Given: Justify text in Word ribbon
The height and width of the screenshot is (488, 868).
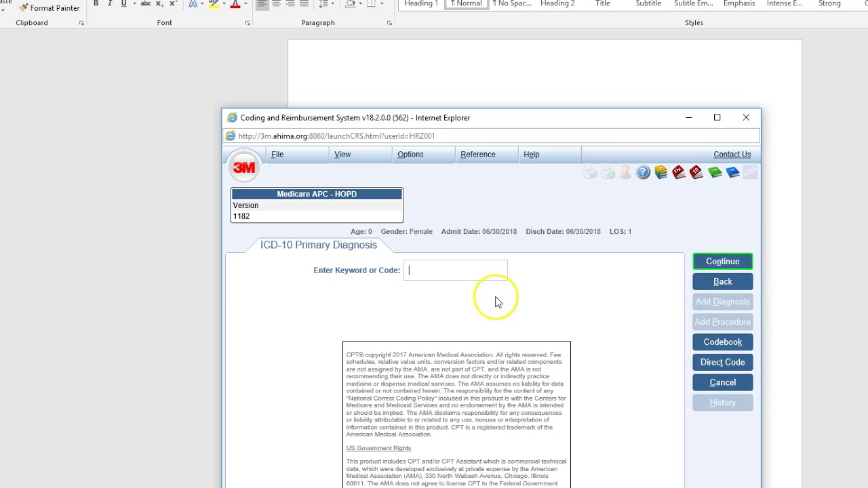Looking at the screenshot, I should 304,4.
